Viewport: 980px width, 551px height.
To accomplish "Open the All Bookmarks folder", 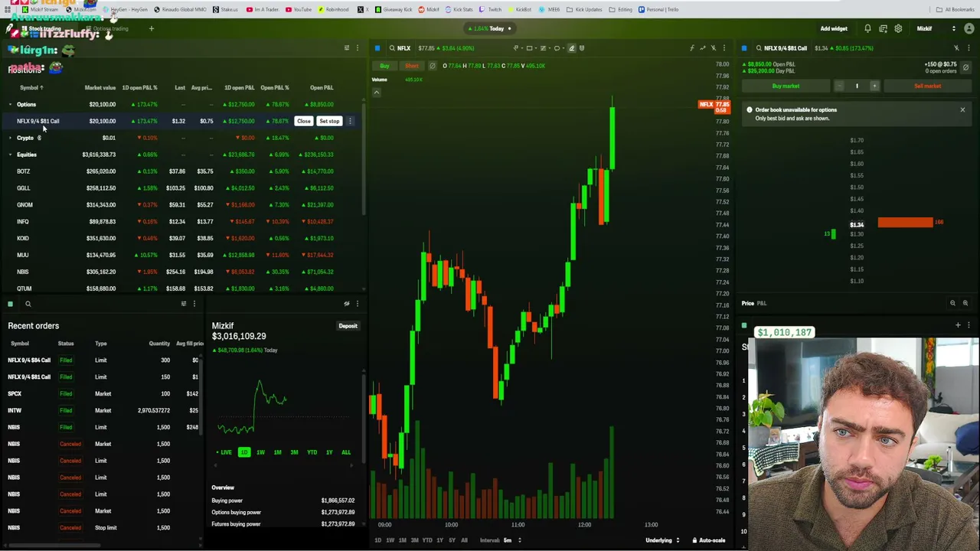I will 955,9.
